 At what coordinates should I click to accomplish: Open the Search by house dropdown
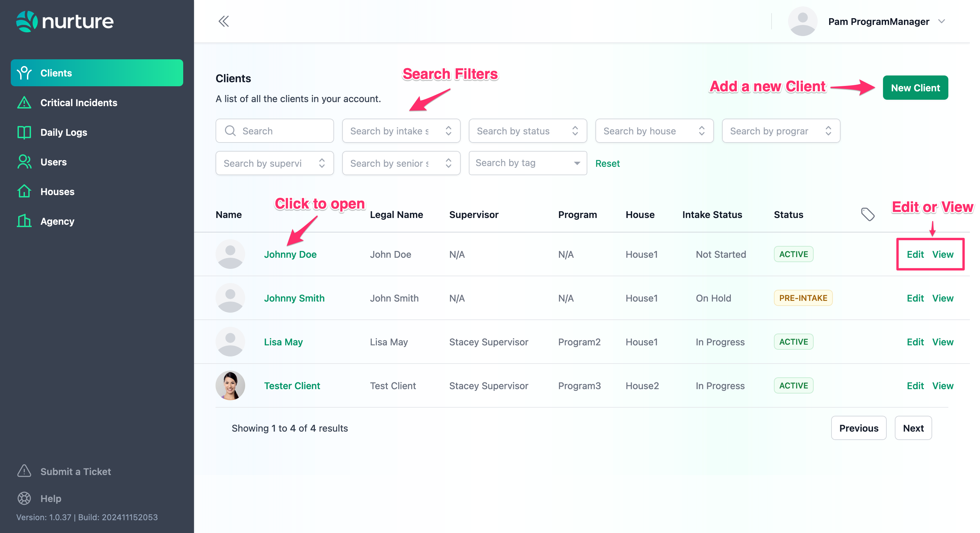tap(654, 131)
